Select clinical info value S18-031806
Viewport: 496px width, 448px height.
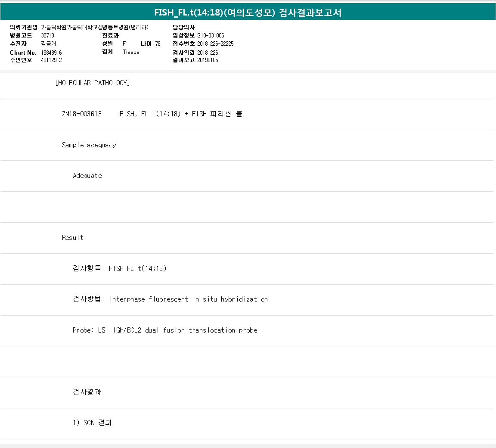[211, 35]
